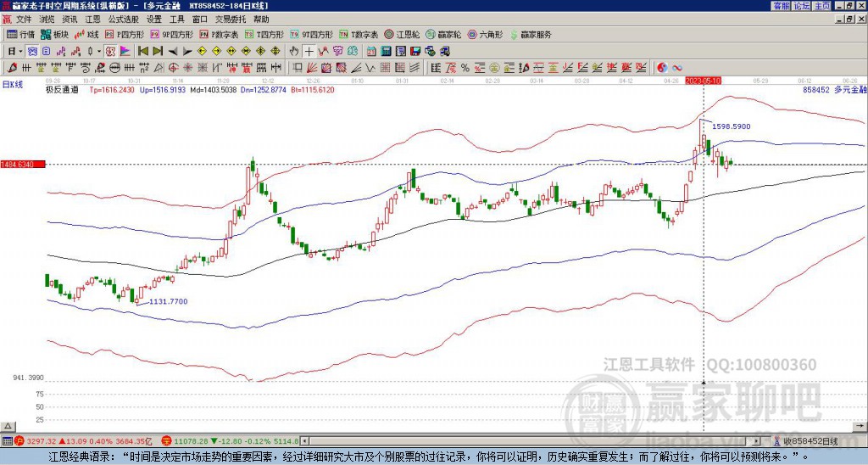
Task: Open the 江恩 menu
Action: 93,20
